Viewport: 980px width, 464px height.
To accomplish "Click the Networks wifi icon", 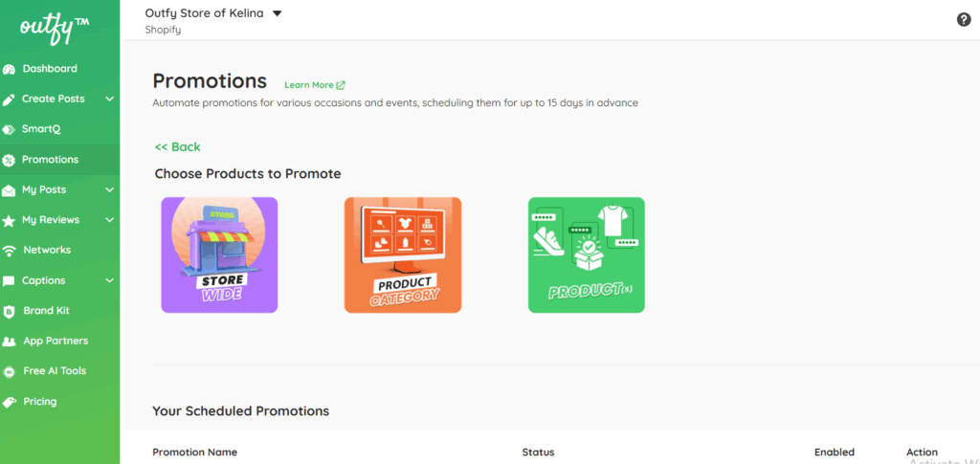I will (x=10, y=251).
